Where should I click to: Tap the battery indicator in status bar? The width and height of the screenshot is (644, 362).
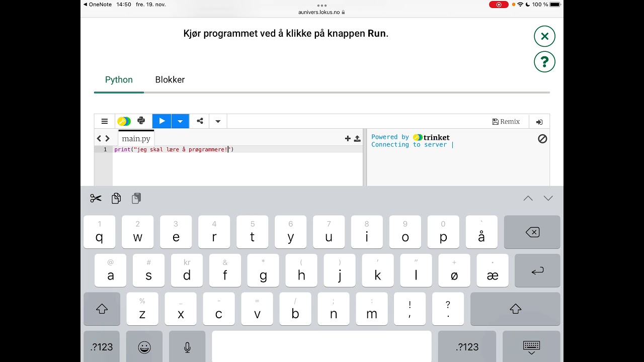tap(555, 5)
